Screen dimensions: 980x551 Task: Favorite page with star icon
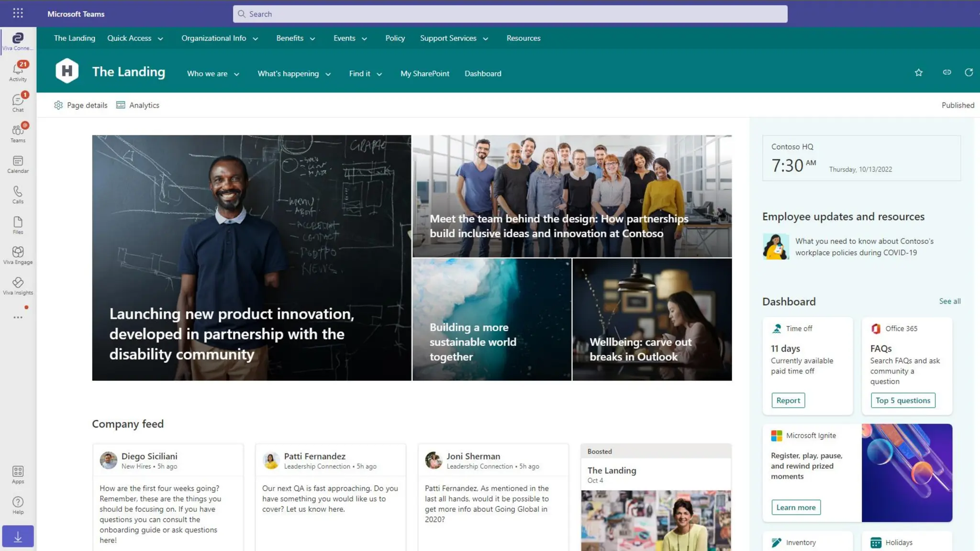[918, 73]
